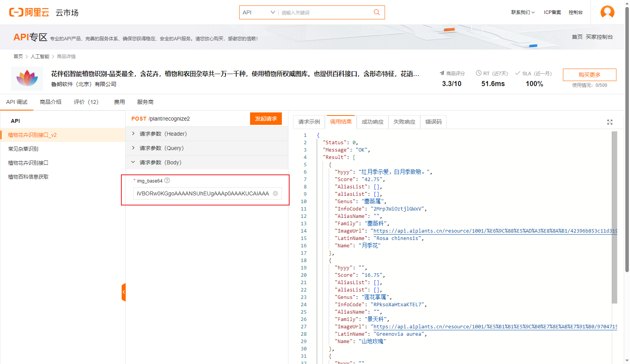Select the 成功响应 tab
Screen dimensions: 630x364
point(373,122)
